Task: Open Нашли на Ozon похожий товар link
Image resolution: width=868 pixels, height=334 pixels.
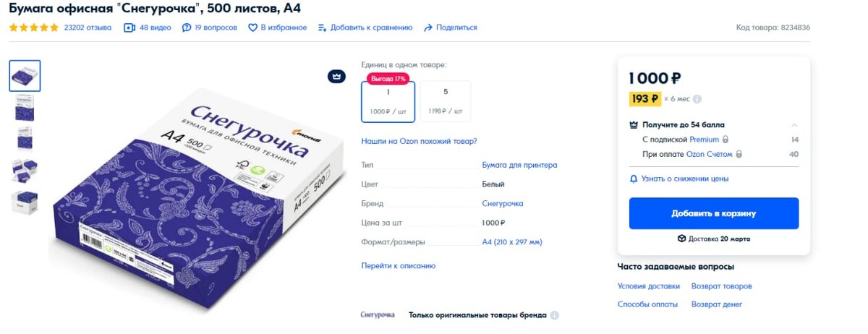Action: tap(419, 141)
